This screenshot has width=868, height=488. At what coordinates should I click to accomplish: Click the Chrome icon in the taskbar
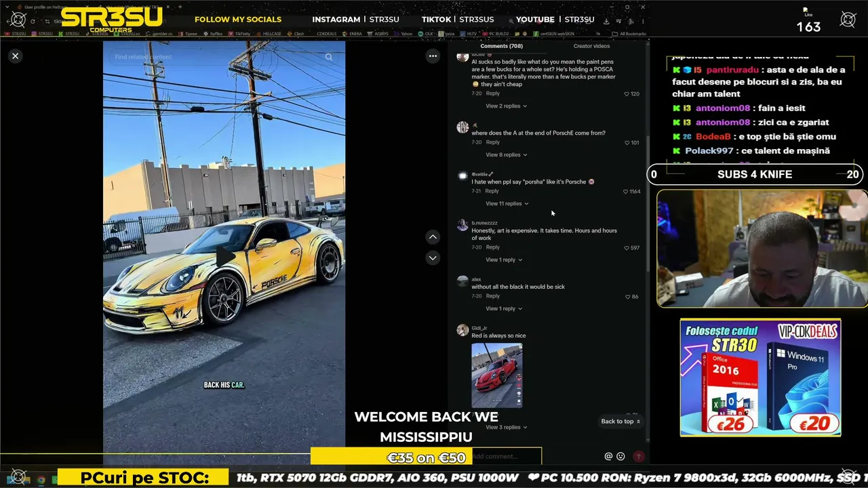41,480
